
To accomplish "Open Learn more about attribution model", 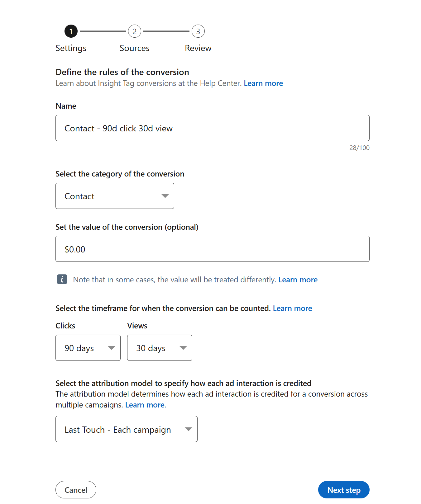I will (x=145, y=405).
